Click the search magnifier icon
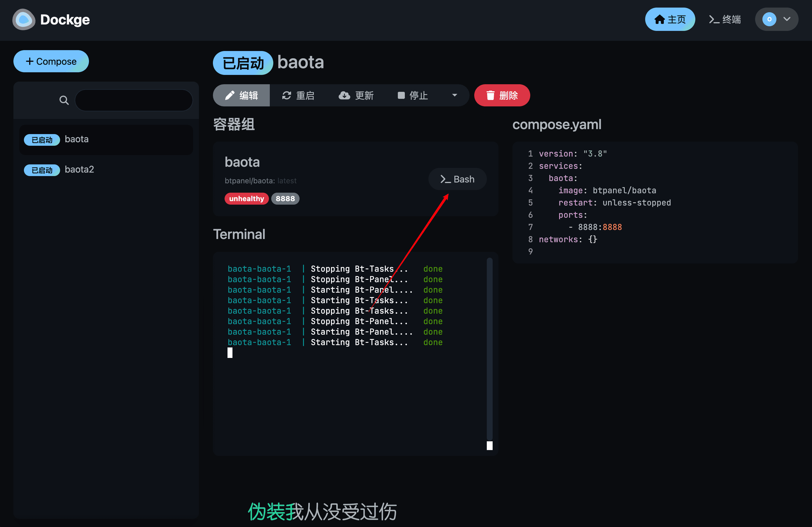Viewport: 812px width, 527px height. point(64,100)
